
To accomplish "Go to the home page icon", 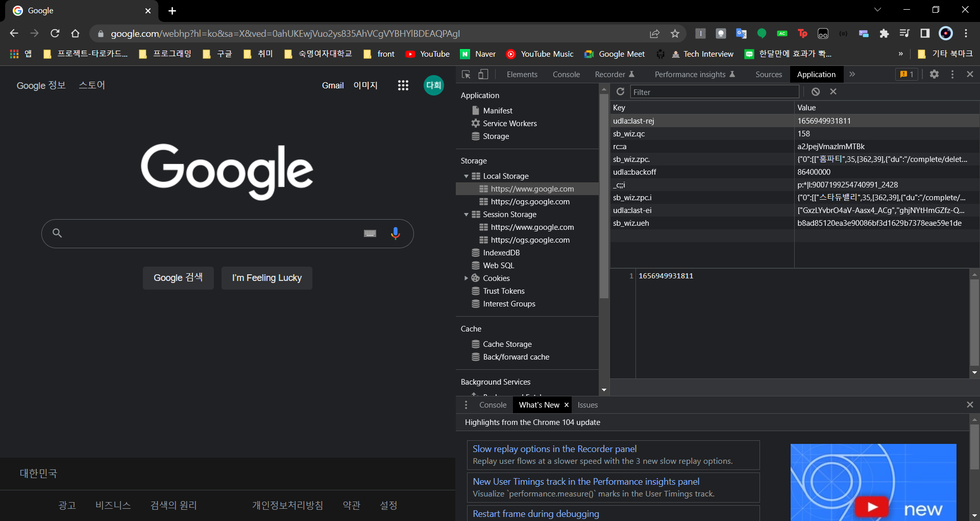I will point(76,33).
